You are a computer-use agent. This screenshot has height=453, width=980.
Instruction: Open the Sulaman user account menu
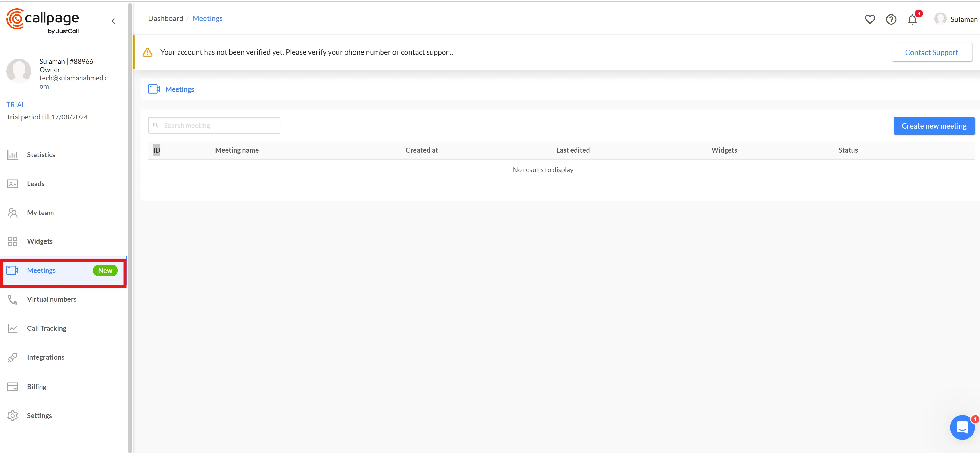(x=956, y=19)
